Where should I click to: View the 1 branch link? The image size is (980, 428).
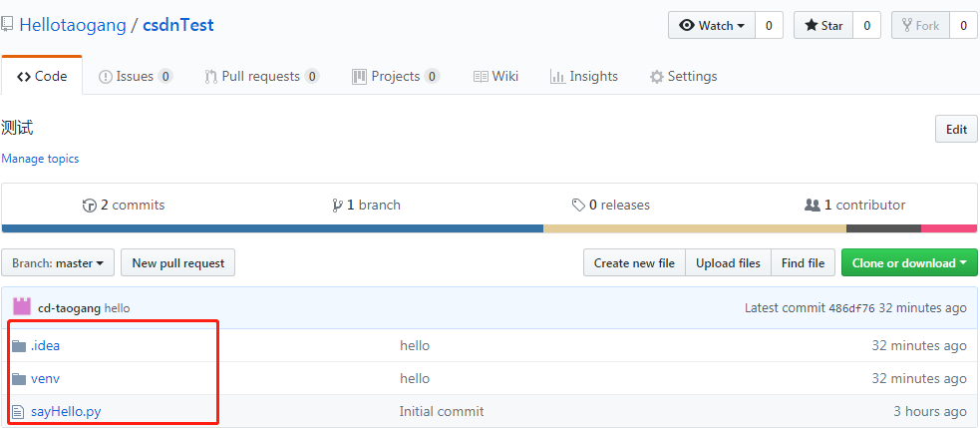click(366, 206)
